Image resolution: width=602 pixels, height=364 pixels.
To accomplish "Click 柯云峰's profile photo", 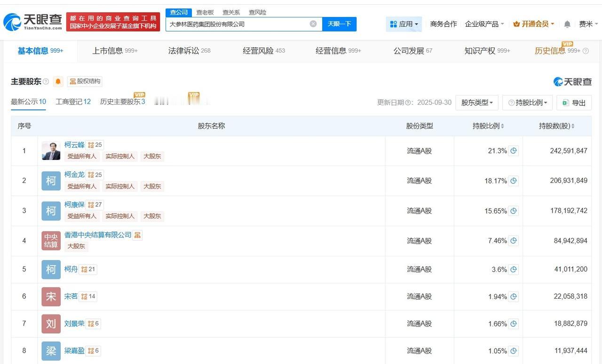I will (51, 151).
